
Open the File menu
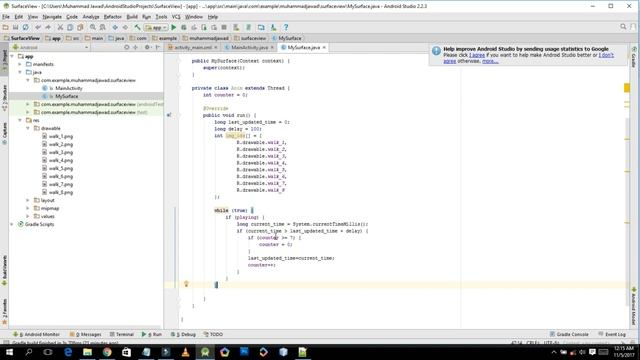(6, 17)
